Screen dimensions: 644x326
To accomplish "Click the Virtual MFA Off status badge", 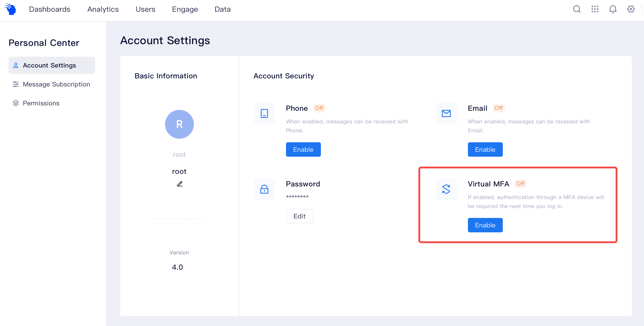I will 521,184.
